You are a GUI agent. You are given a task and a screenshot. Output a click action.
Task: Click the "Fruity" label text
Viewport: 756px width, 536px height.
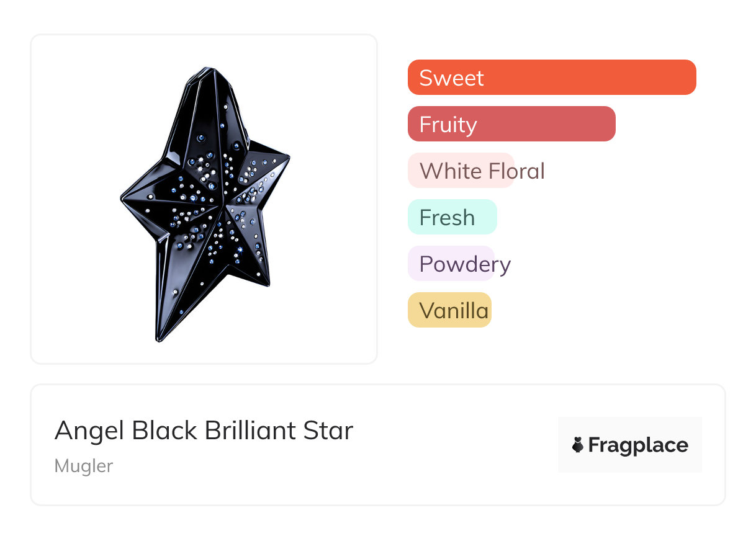[x=448, y=124]
